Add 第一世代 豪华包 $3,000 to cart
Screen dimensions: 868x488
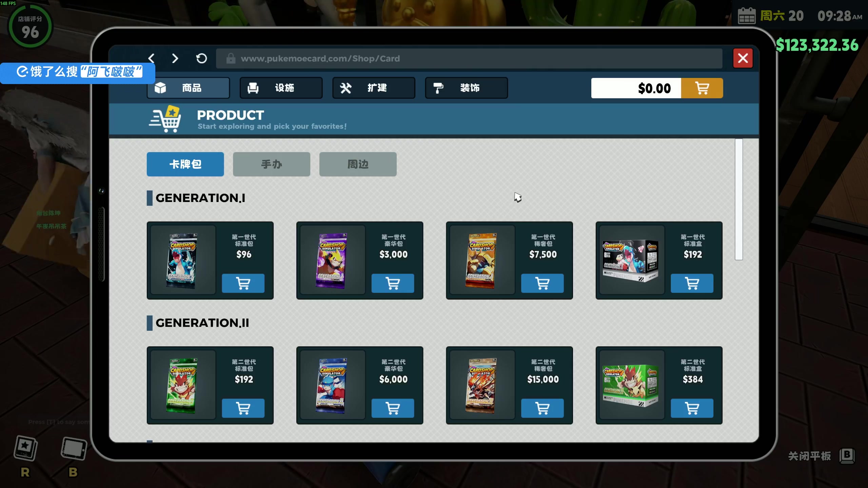(x=393, y=283)
